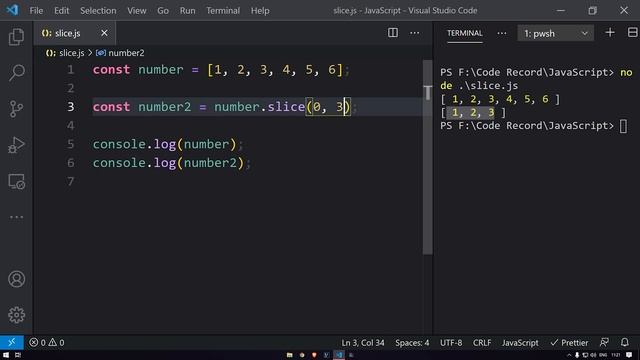Open the Search view in activity bar
The height and width of the screenshot is (360, 640).
point(16,73)
